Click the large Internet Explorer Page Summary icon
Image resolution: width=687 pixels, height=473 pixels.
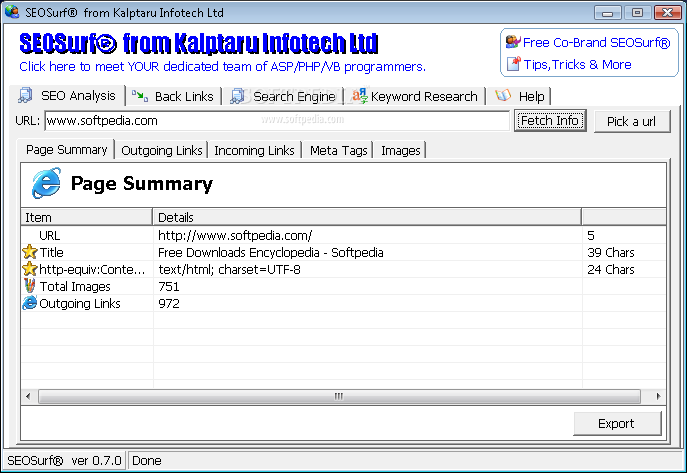(x=46, y=183)
